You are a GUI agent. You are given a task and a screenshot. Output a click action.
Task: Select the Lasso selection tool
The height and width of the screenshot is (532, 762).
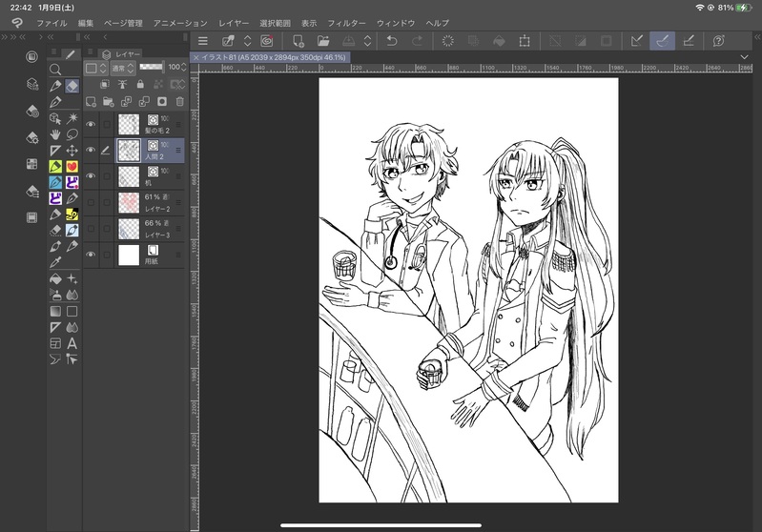[72, 134]
